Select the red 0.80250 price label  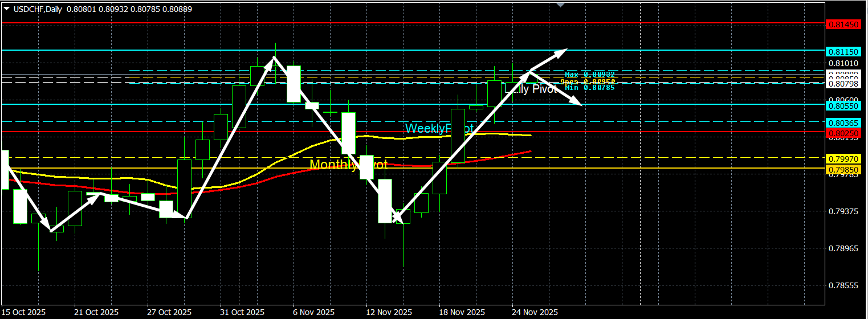843,132
